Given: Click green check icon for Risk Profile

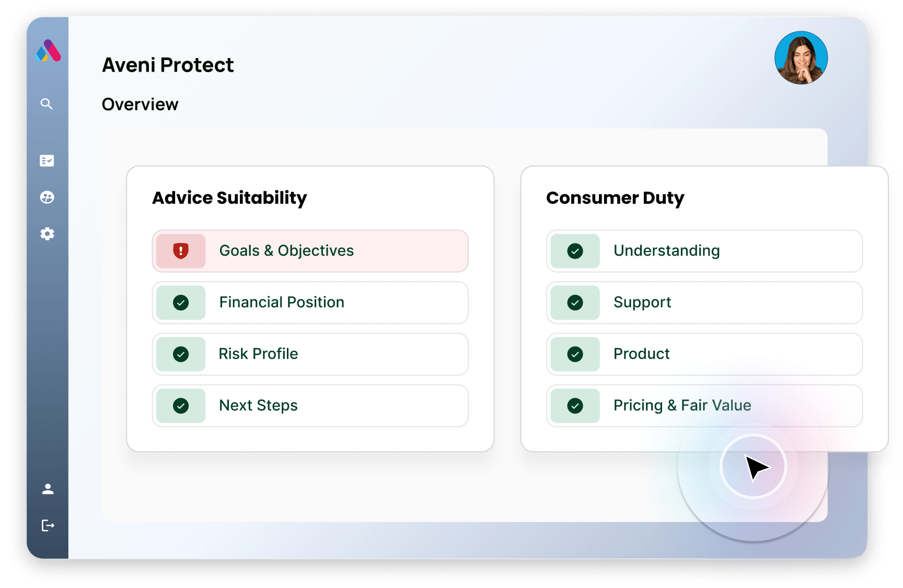Looking at the screenshot, I should 181,354.
